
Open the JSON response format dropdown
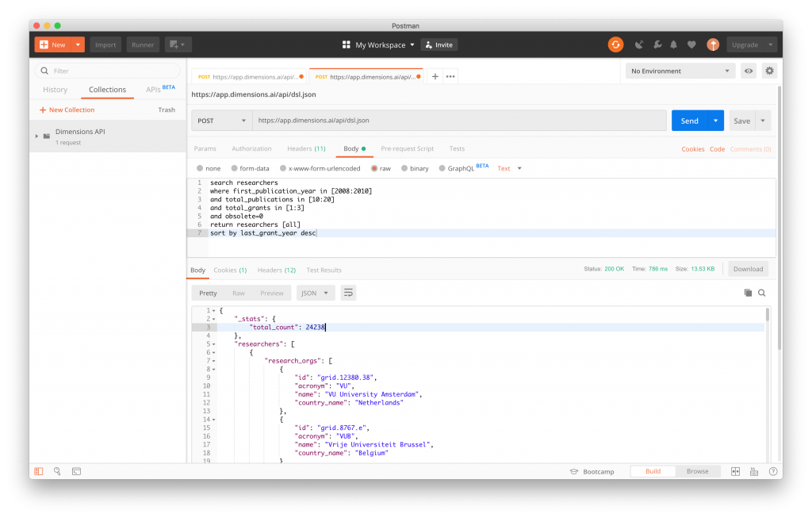click(x=316, y=294)
